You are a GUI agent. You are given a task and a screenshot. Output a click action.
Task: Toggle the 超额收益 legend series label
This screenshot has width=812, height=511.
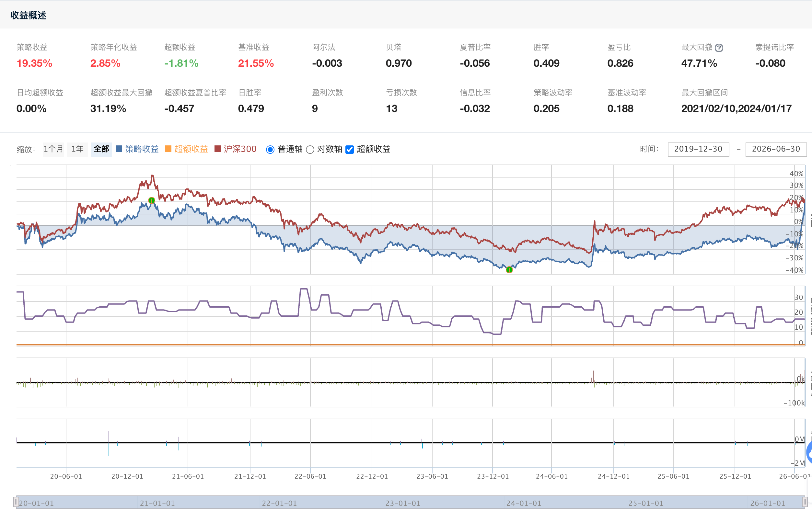point(191,149)
